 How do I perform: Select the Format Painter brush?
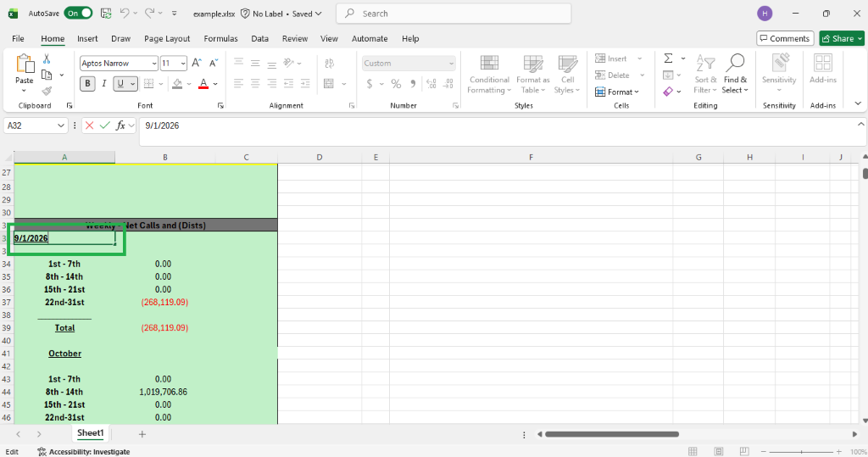coord(47,91)
